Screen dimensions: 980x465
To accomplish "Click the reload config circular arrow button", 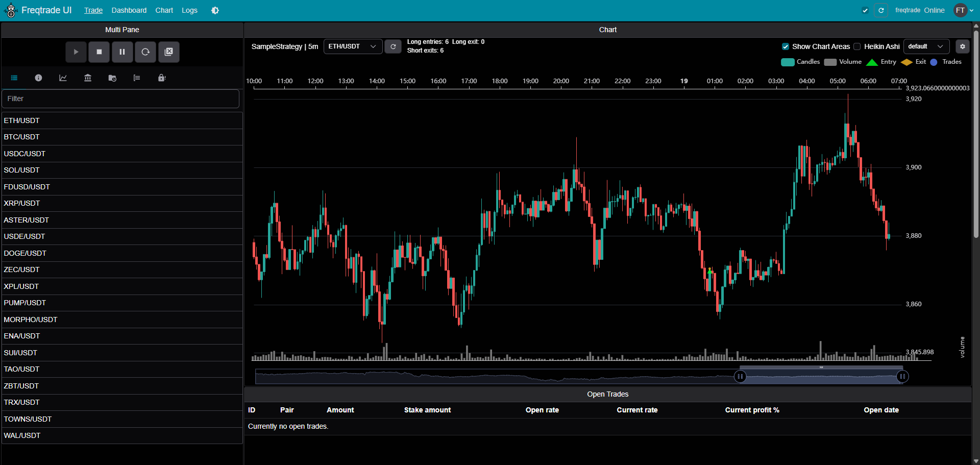I will pos(145,52).
